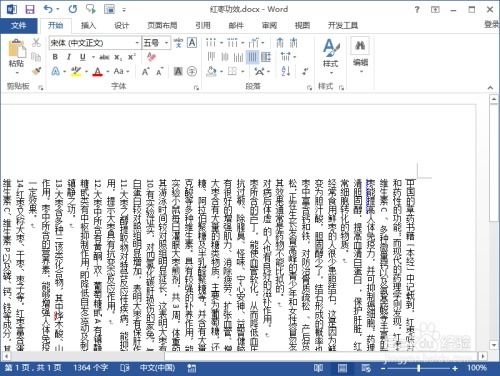Open the phonetic guide tool
Viewport: 500px width, 376px height.
click(x=178, y=43)
